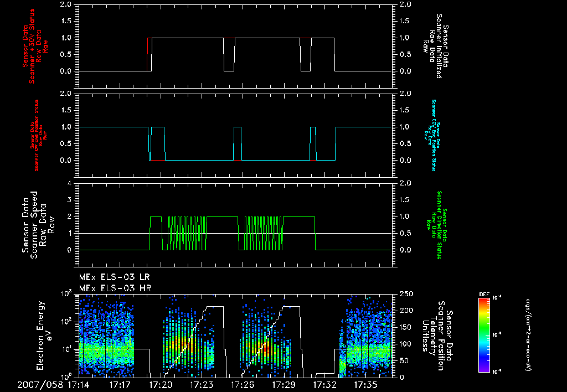
Task: Click the '250' tick on the Scanner Position axis
Action: 405,294
